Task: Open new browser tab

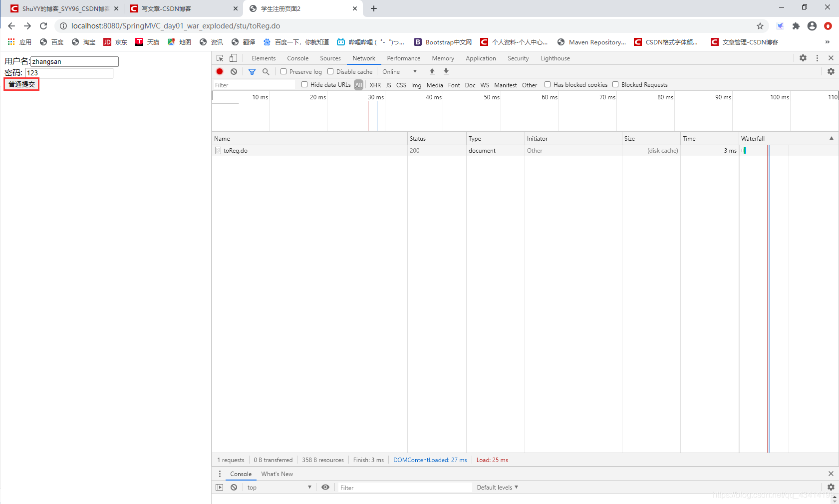Action: [x=374, y=8]
